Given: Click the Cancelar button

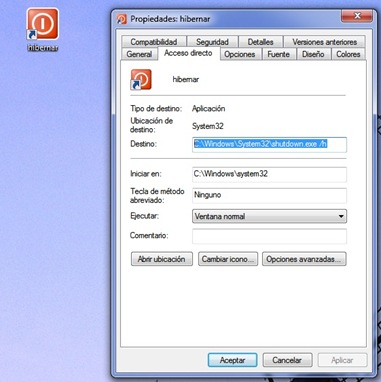Looking at the screenshot, I should 287,360.
